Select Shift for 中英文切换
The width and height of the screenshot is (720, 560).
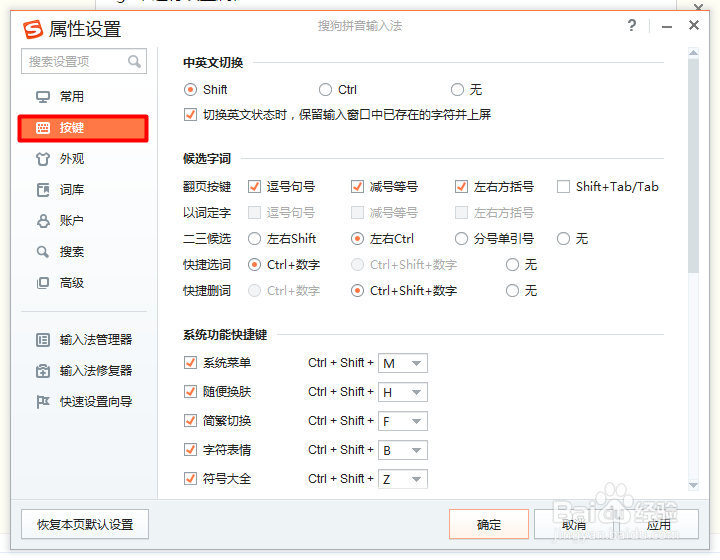click(190, 90)
